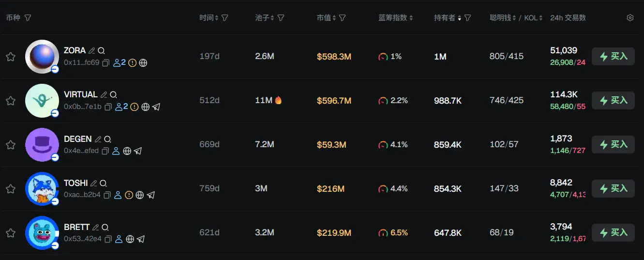The image size is (644, 260).
Task: Star the DEGEN token row
Action: [10, 145]
